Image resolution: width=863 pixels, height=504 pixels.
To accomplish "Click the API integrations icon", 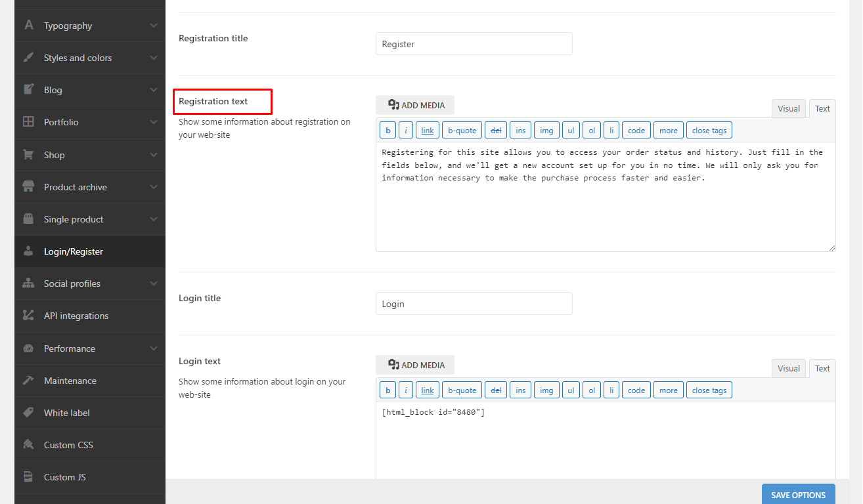I will coord(28,316).
